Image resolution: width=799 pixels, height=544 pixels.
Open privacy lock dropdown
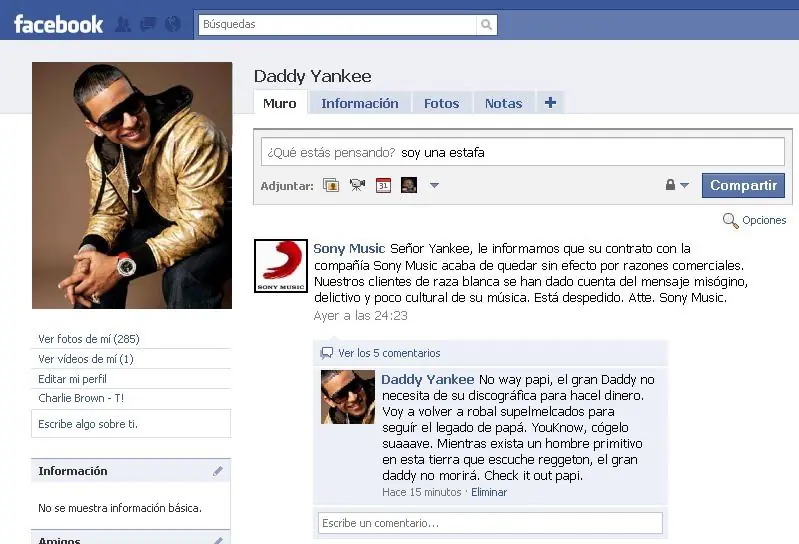point(677,185)
